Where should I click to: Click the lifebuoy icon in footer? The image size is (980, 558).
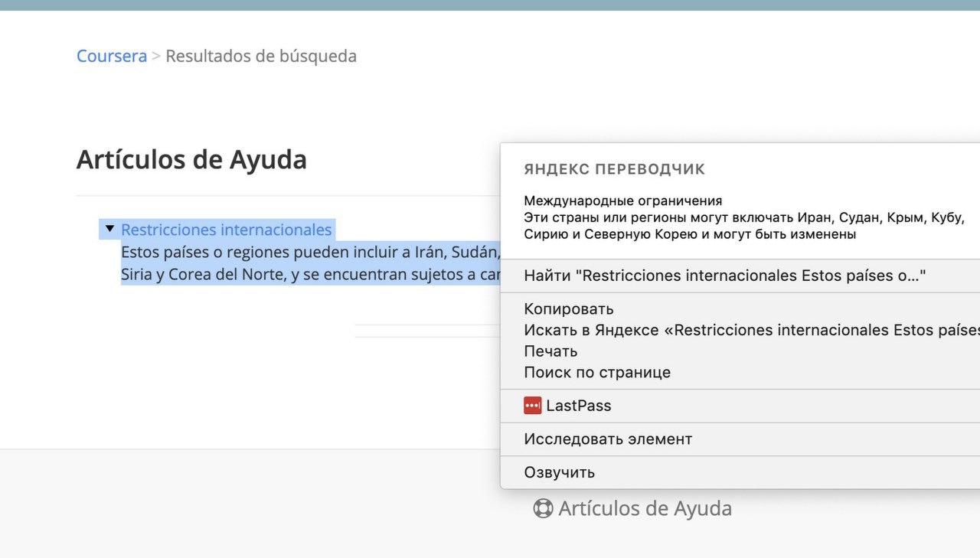[543, 508]
